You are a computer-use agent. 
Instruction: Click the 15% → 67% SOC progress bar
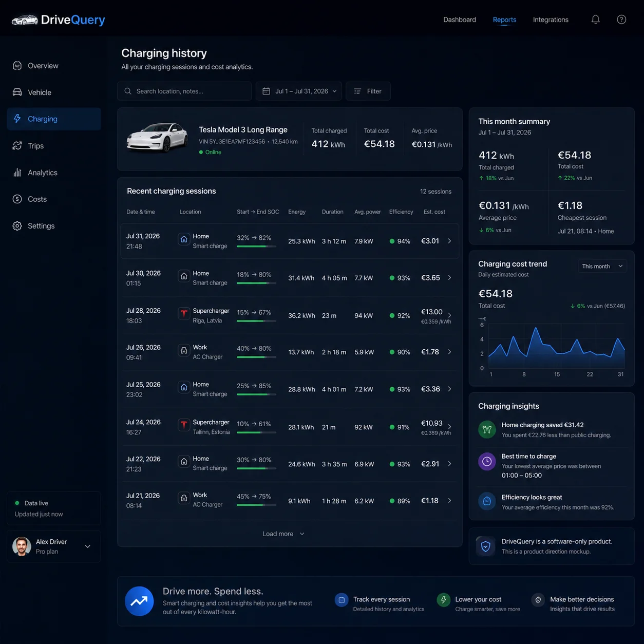click(x=256, y=321)
